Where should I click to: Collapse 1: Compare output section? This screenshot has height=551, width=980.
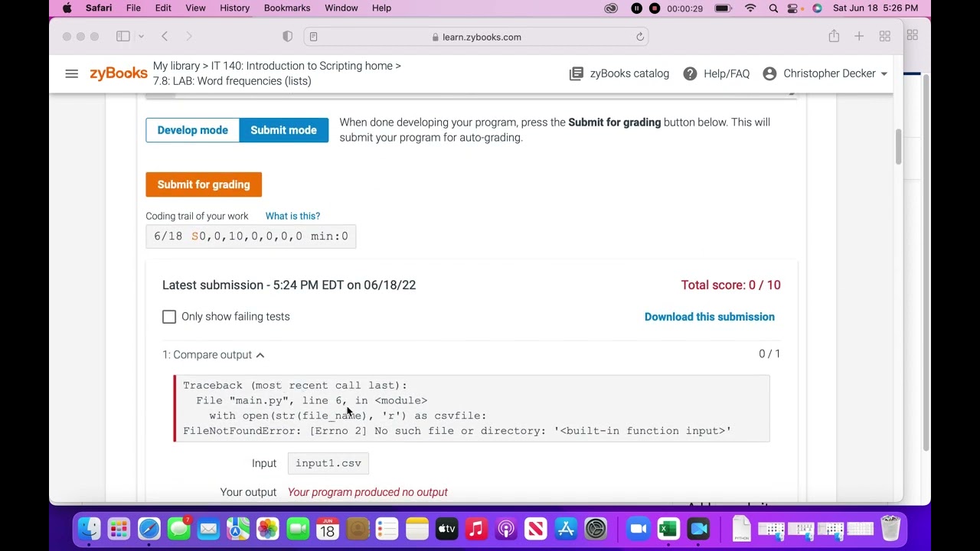tap(214, 355)
